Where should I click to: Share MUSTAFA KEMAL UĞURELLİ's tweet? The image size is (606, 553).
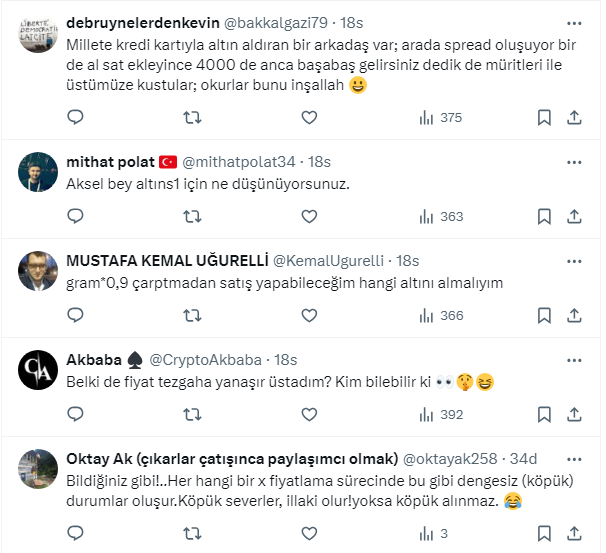[x=575, y=315]
